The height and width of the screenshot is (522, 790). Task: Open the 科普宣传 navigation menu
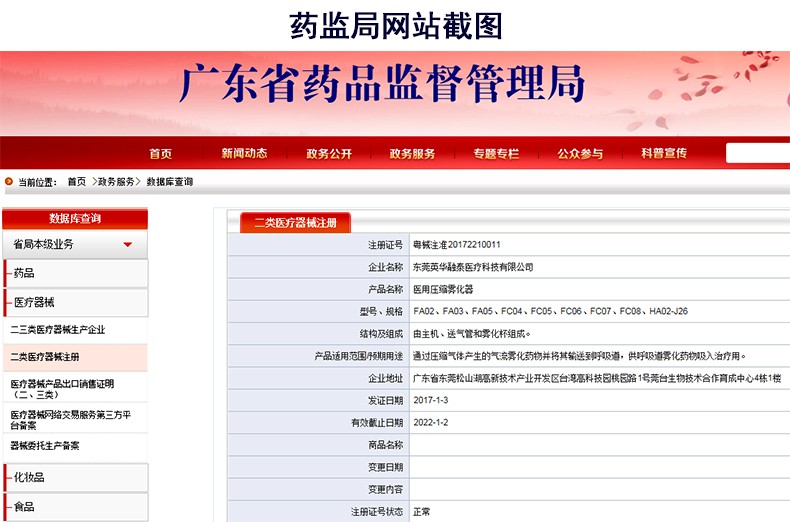point(664,153)
